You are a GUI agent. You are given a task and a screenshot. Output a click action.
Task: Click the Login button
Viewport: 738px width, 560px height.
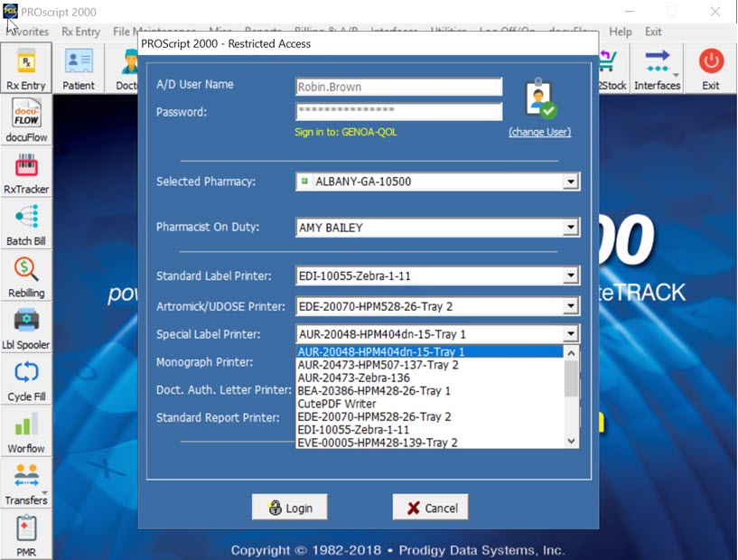[x=289, y=508]
